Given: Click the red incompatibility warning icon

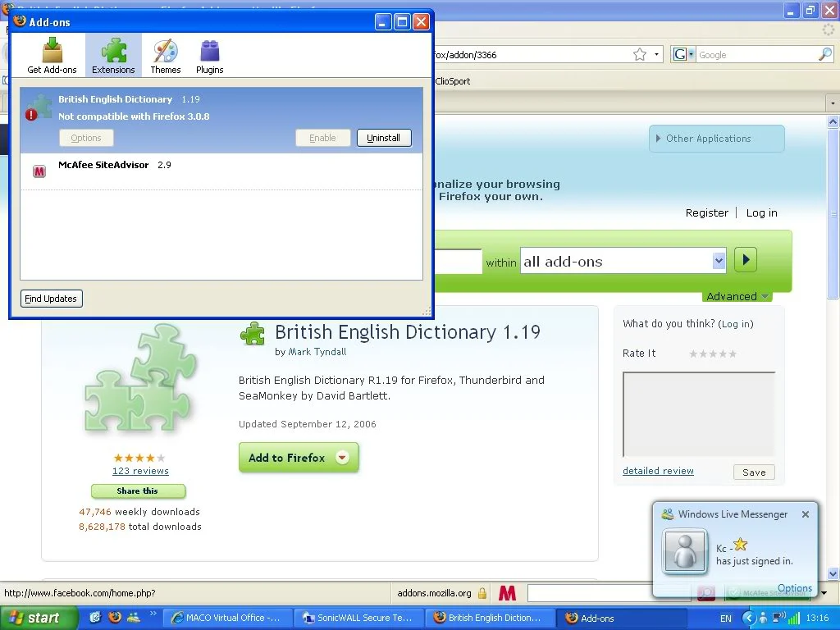Looking at the screenshot, I should 31,114.
